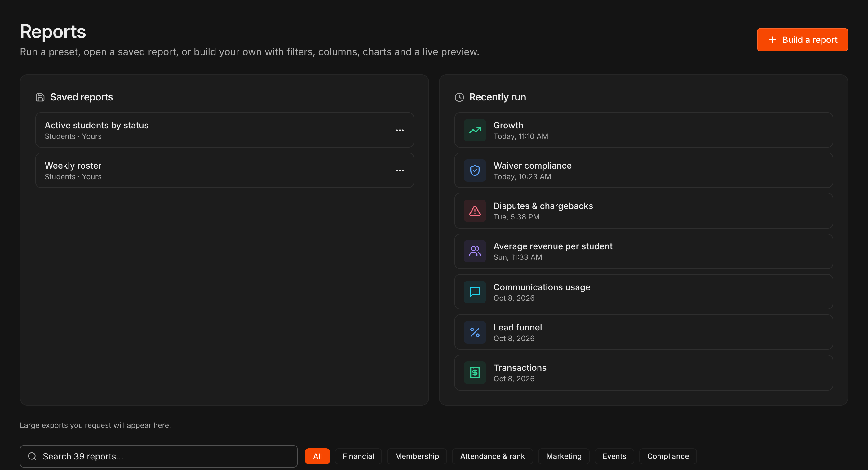Screen dimensions: 868x470
Task: Click the Disputes & chargebacks warning icon
Action: (x=475, y=211)
